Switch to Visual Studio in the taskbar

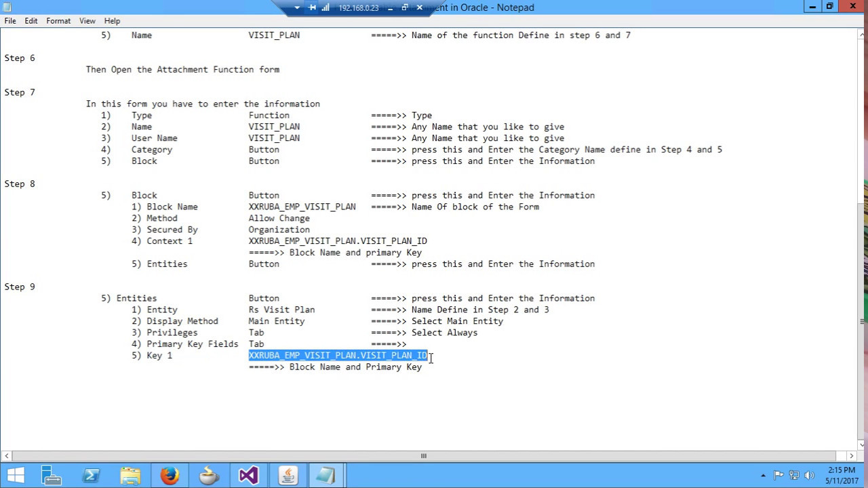(248, 475)
